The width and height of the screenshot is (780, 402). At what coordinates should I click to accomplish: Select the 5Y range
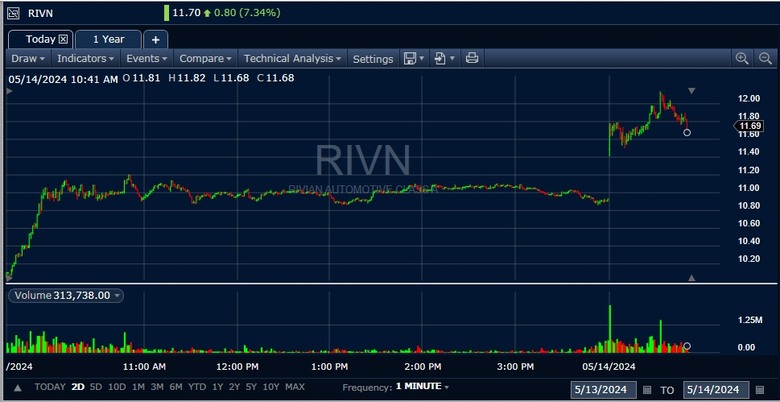coord(251,387)
